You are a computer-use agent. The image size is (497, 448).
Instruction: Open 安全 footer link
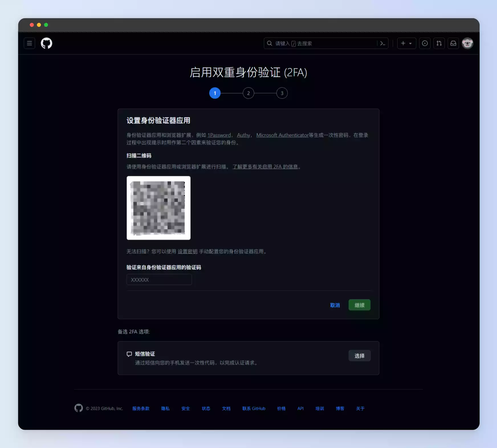pyautogui.click(x=186, y=408)
